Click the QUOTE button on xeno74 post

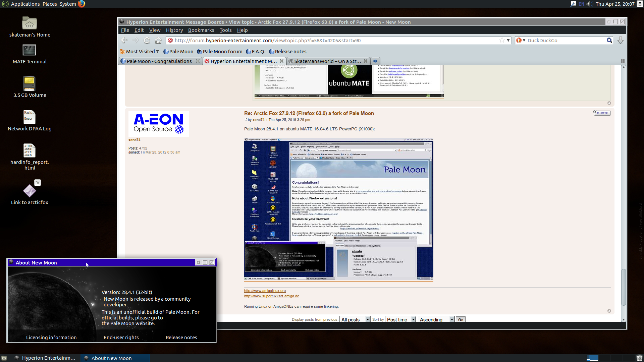[x=602, y=113]
